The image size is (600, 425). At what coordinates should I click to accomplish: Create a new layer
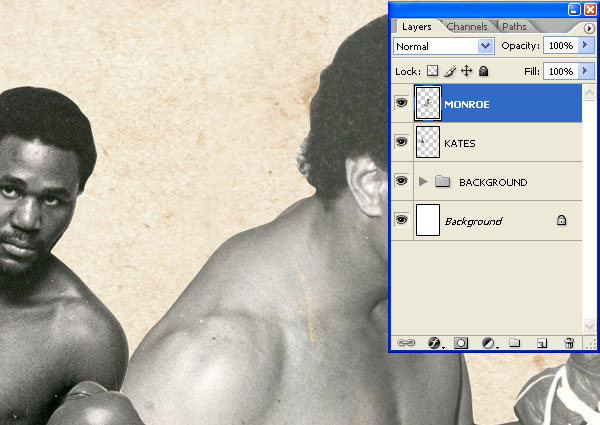[x=542, y=343]
